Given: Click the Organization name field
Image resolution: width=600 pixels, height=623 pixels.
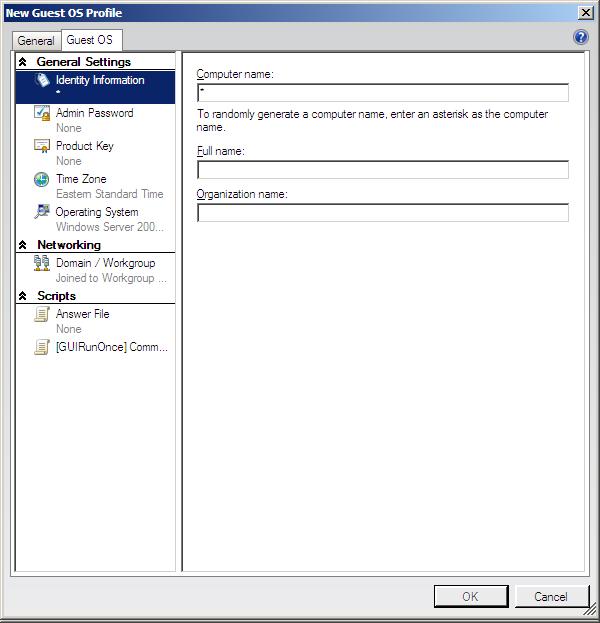Looking at the screenshot, I should (383, 213).
